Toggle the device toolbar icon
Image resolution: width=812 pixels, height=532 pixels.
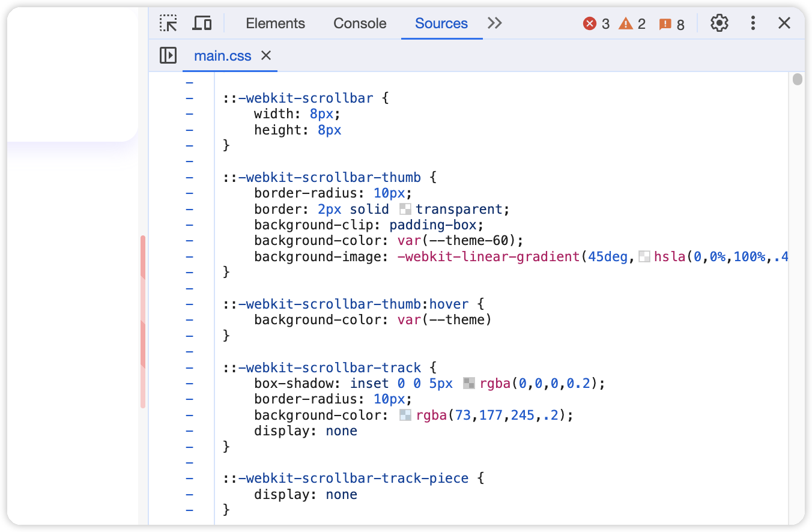[x=202, y=23]
